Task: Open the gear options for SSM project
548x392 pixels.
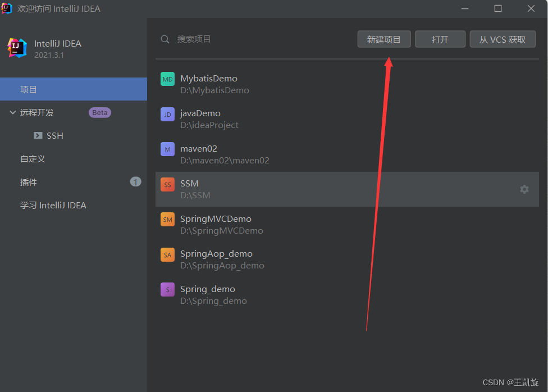Action: click(x=524, y=189)
